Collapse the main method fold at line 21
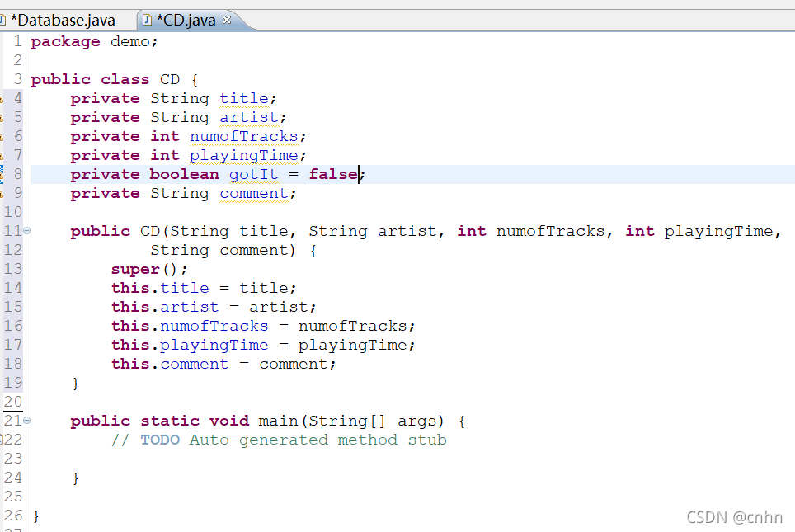 click(26, 421)
